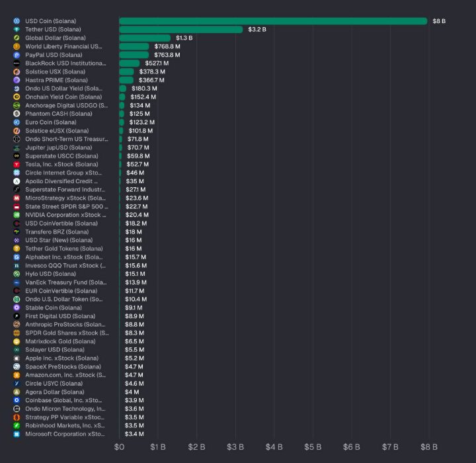Click the Tether USD (Solana) token icon
This screenshot has height=463, width=476.
pos(17,30)
